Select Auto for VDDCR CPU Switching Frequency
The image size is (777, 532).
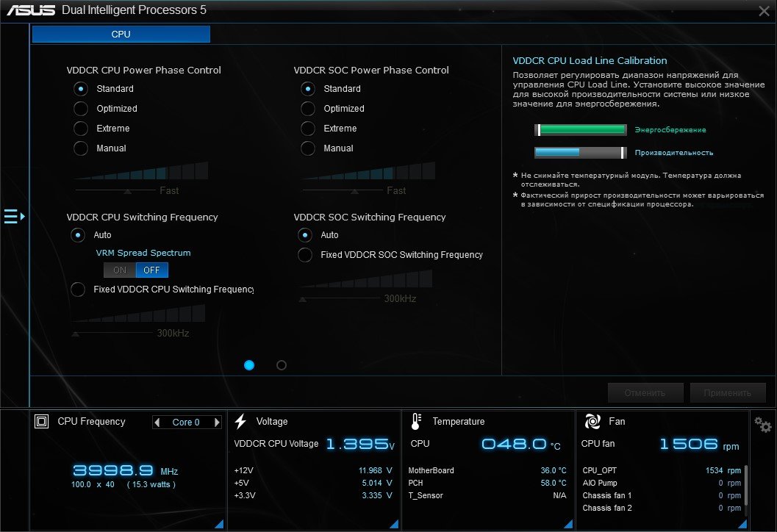78,235
